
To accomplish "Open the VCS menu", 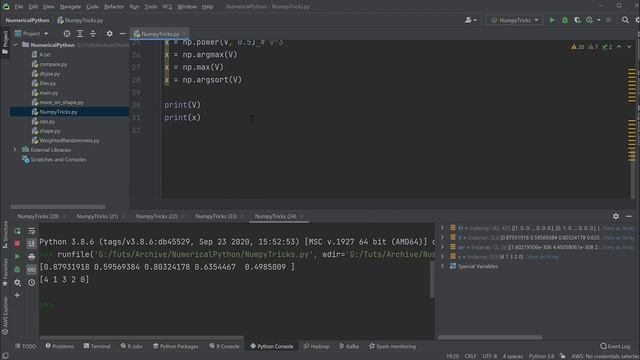I will pos(167,7).
